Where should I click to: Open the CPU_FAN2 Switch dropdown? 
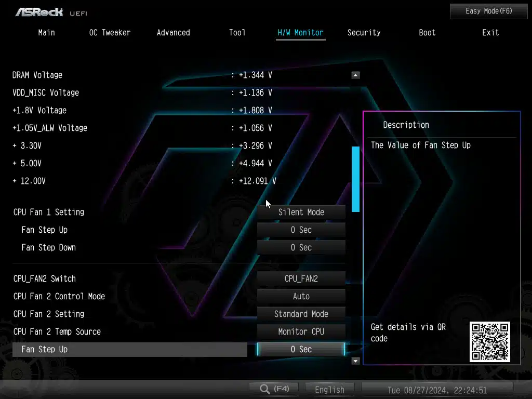pyautogui.click(x=301, y=279)
